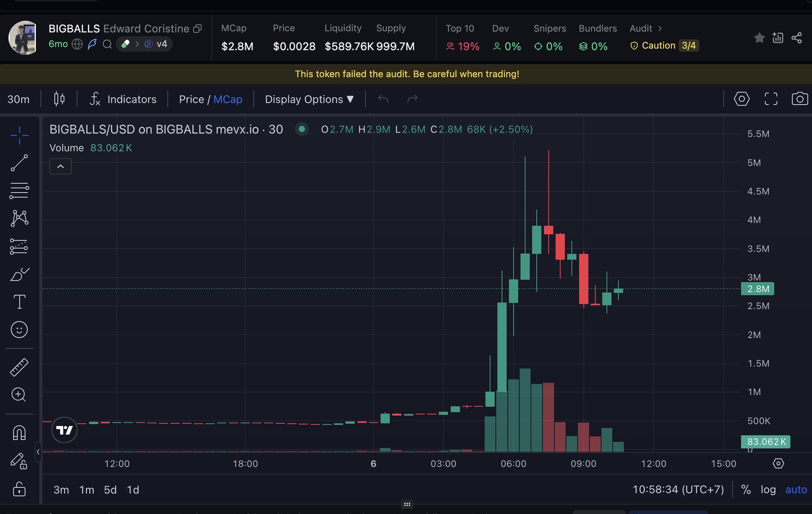Enter fullscreen chart mode
Image resolution: width=812 pixels, height=514 pixels.
[771, 99]
